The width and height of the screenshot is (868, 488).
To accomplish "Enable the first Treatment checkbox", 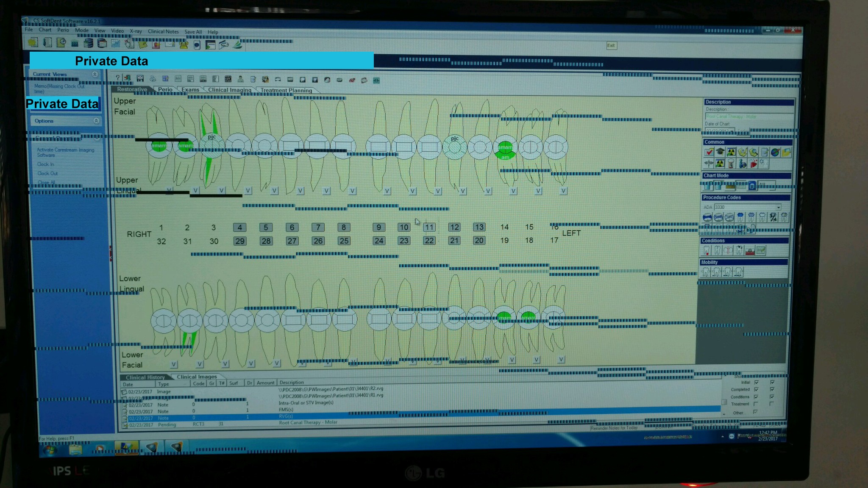I will (756, 404).
